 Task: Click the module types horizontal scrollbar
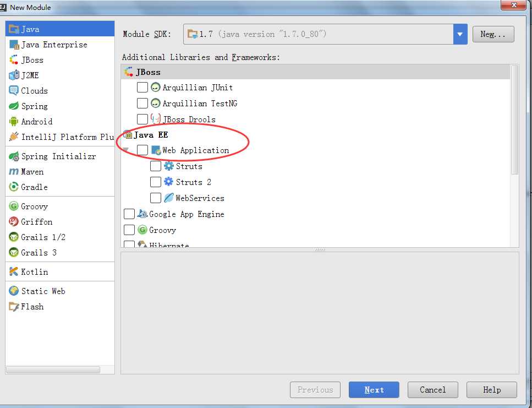[53, 369]
